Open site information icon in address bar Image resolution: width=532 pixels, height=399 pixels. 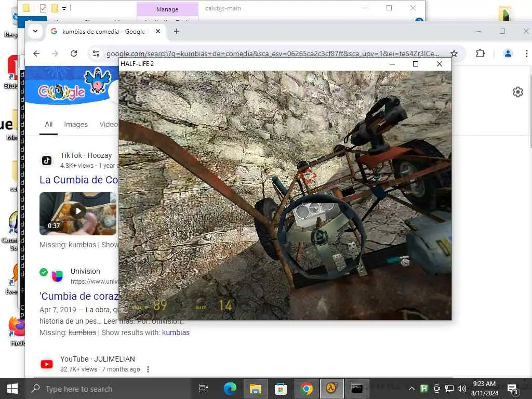coord(96,54)
